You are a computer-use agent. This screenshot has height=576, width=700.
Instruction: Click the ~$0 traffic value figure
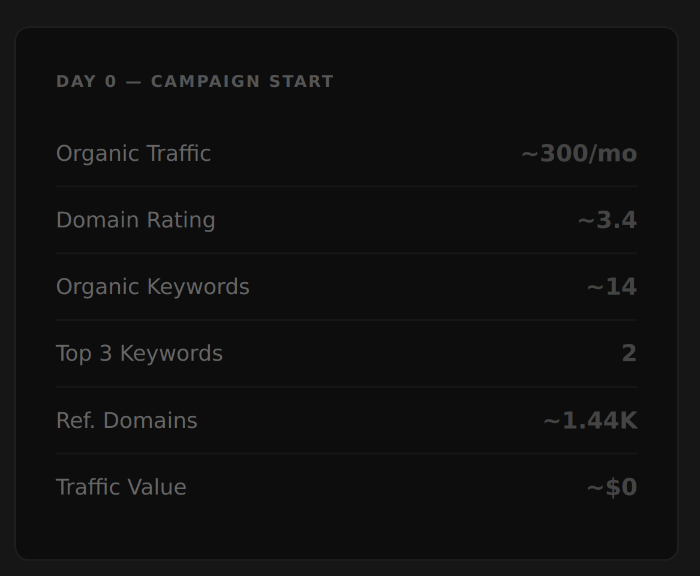(x=612, y=487)
